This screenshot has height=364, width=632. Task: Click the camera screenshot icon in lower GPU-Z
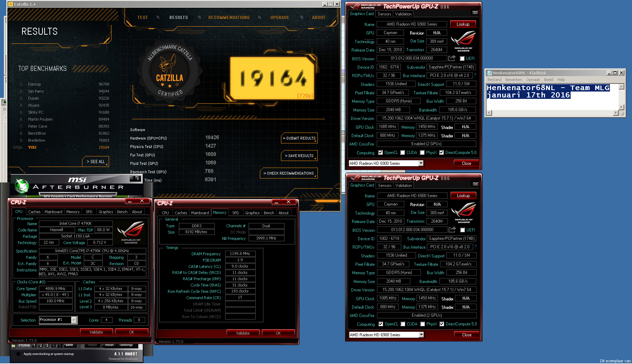click(x=475, y=184)
